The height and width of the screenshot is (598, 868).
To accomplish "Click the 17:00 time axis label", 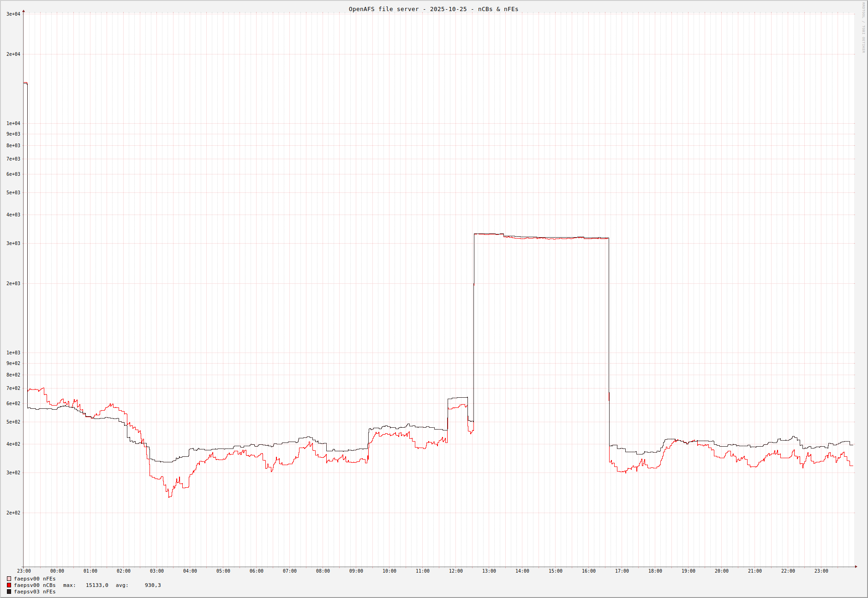I will tap(622, 571).
